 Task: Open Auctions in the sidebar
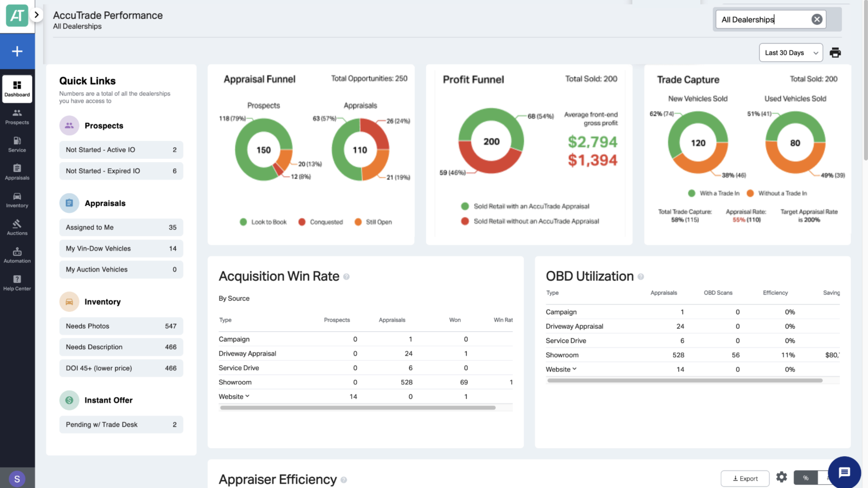17,228
